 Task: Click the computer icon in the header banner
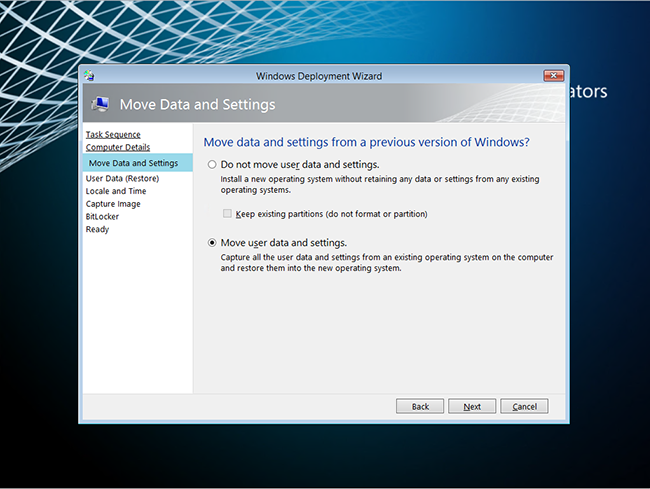[100, 104]
